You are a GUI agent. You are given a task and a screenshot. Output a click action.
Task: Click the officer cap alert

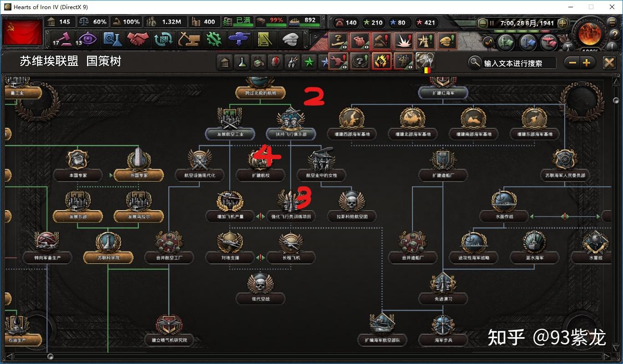click(x=447, y=41)
